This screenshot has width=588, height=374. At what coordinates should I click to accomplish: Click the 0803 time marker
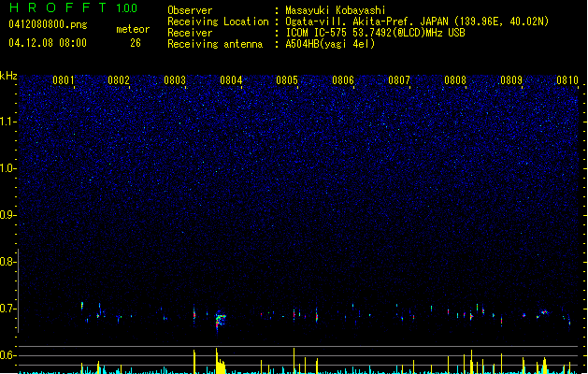(x=175, y=80)
